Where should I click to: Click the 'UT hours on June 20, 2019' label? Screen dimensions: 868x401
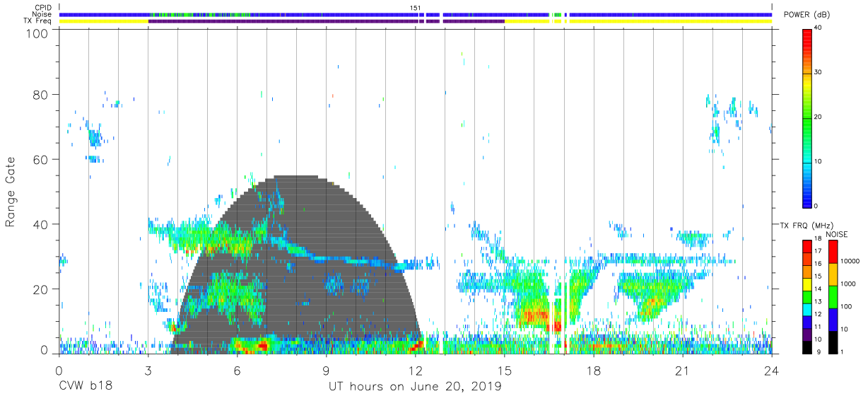(415, 387)
